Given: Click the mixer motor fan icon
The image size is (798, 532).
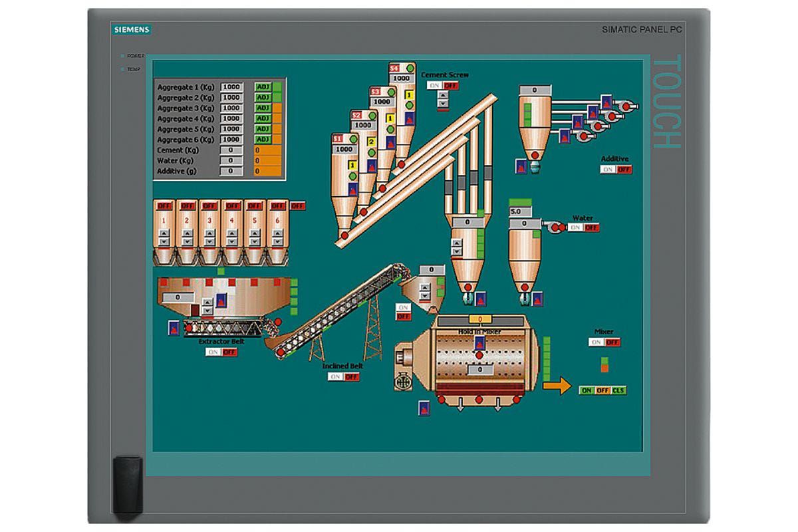Looking at the screenshot, I should 404,382.
